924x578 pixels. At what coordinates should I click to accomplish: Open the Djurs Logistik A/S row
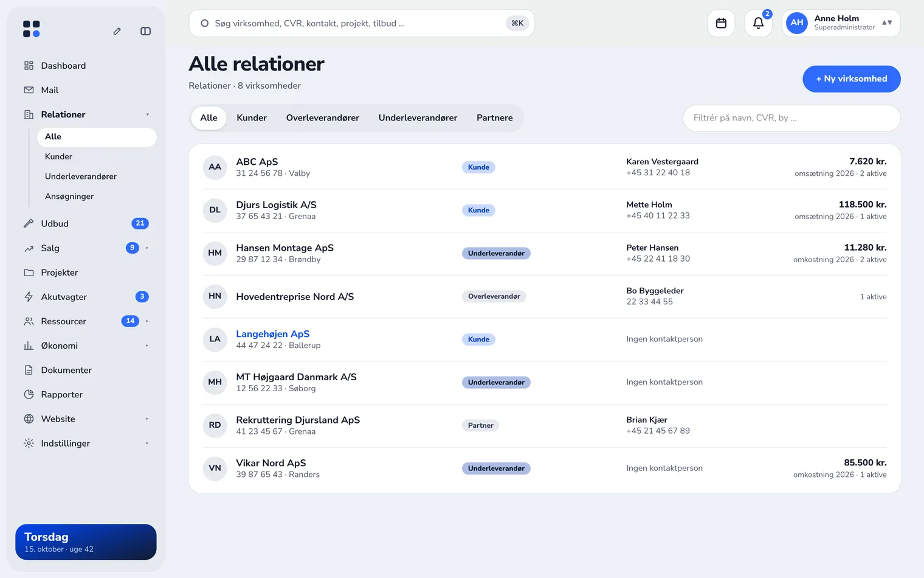(x=544, y=211)
